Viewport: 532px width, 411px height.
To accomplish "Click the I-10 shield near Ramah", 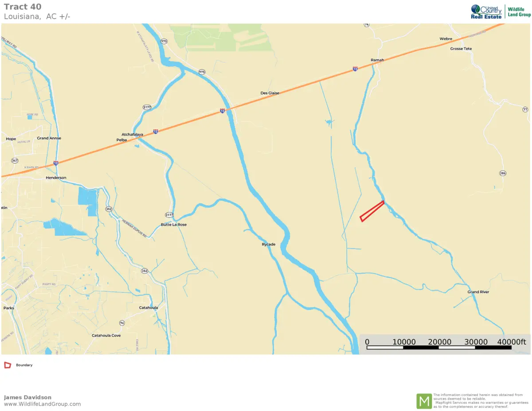I will point(355,69).
